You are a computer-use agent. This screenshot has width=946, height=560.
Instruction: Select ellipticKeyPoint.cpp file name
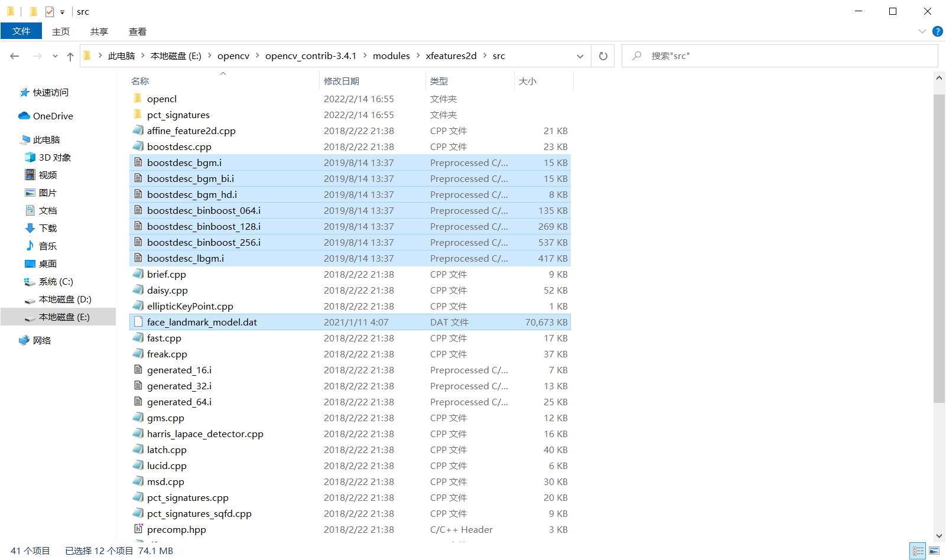(190, 307)
